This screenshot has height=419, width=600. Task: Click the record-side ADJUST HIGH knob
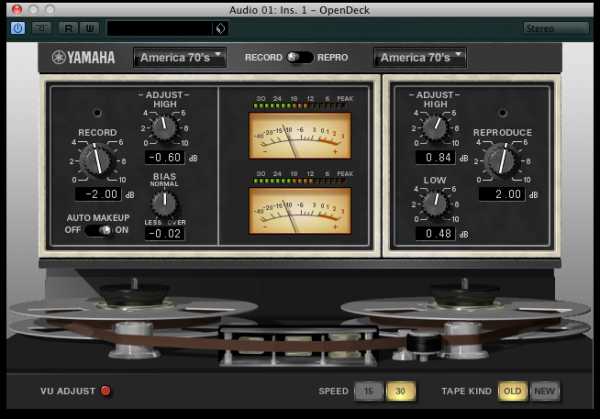[x=164, y=127]
